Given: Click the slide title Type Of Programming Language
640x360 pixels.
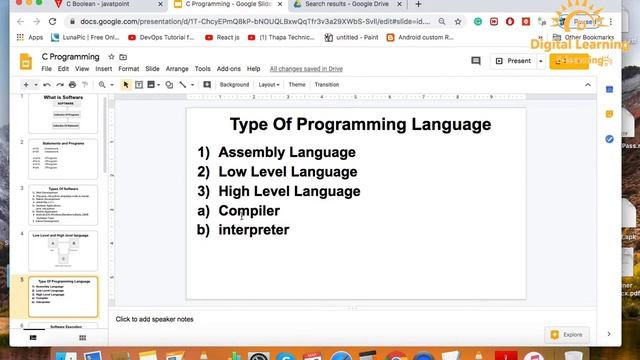Looking at the screenshot, I should pyautogui.click(x=360, y=124).
